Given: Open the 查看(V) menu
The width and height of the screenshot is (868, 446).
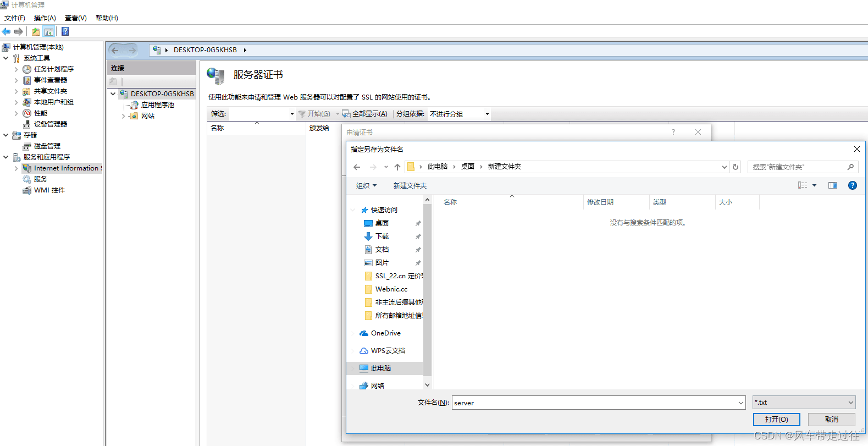Looking at the screenshot, I should click(x=76, y=18).
